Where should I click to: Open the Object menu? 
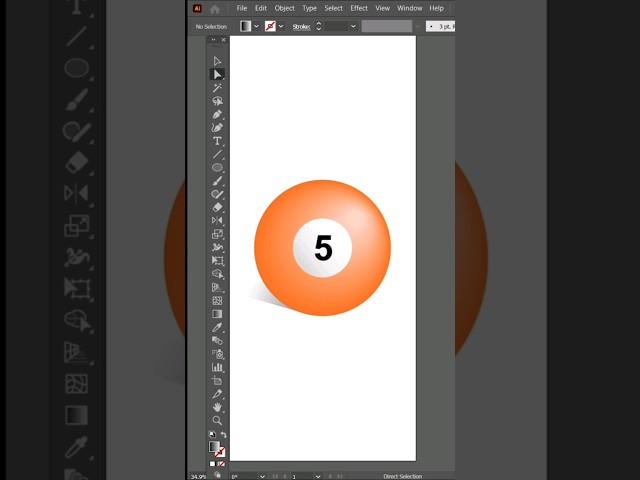pos(285,8)
